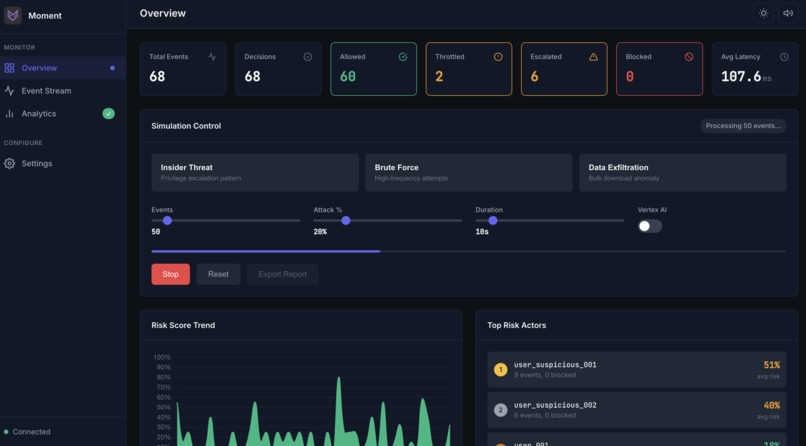The width and height of the screenshot is (806, 446).
Task: Click the Total Events value 68
Action: 157,77
